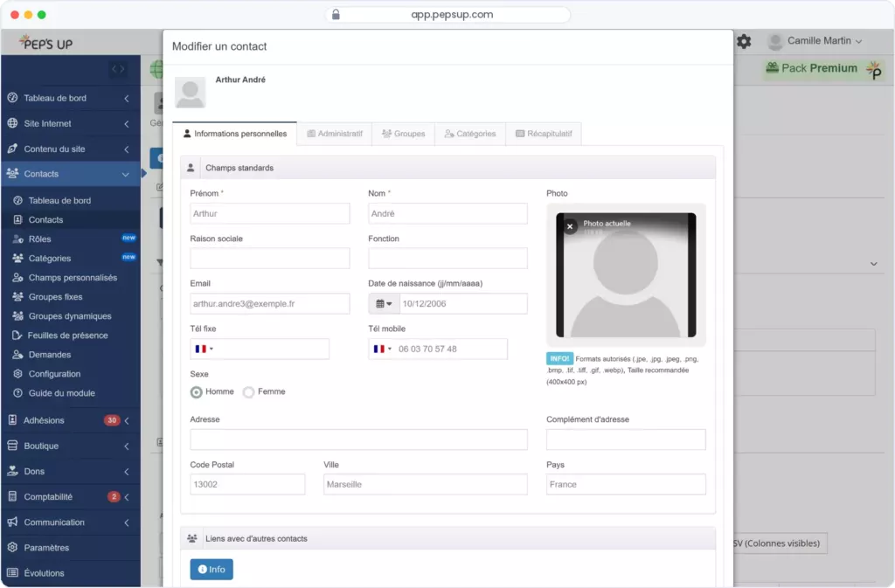The image size is (895, 588).
Task: Open the Catégories tab
Action: coord(470,134)
